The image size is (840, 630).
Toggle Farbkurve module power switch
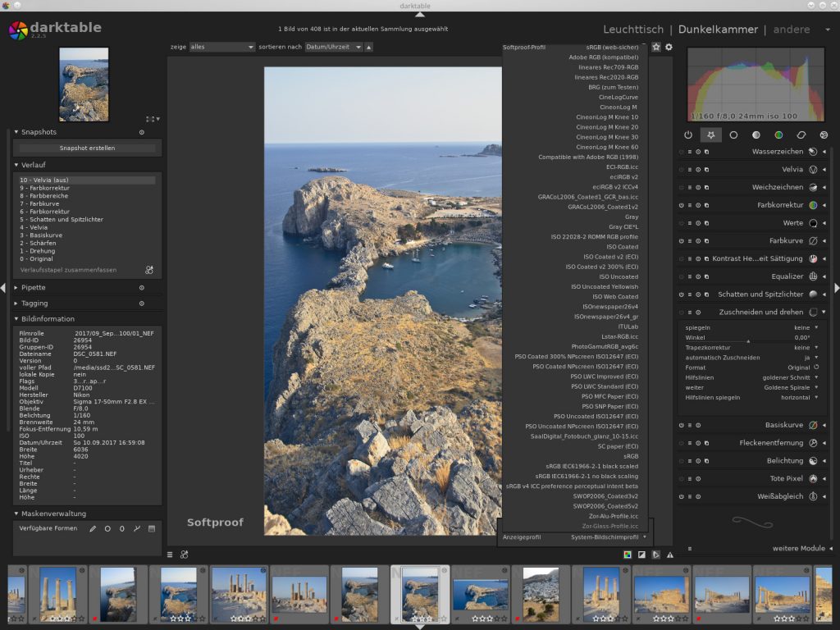click(682, 241)
